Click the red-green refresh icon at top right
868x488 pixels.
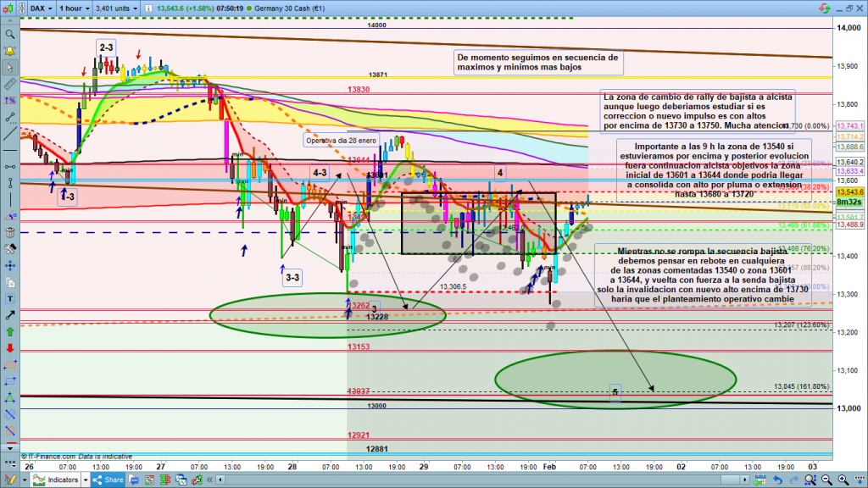[823, 8]
